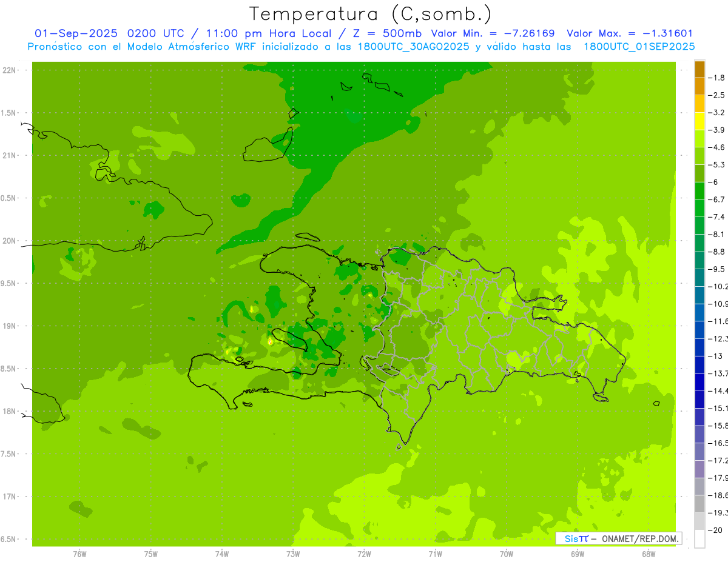Click the '69W' longitude label
Image resolution: width=728 pixels, height=562 pixels.
point(578,554)
